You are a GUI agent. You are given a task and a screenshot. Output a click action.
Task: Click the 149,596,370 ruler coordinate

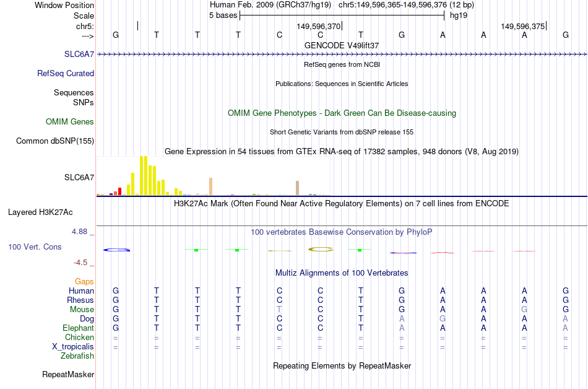coord(318,26)
